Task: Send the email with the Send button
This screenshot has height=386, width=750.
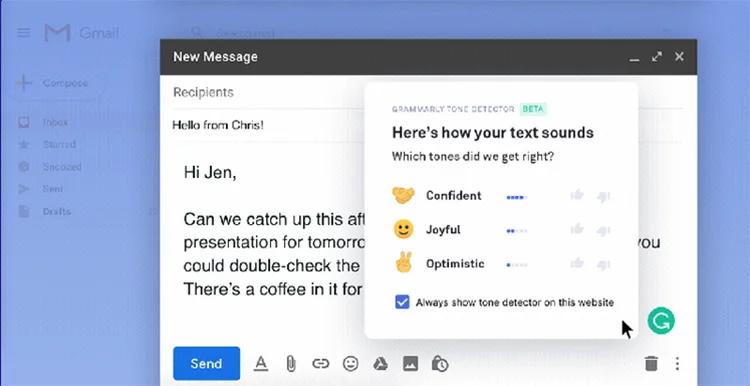Action: click(206, 364)
